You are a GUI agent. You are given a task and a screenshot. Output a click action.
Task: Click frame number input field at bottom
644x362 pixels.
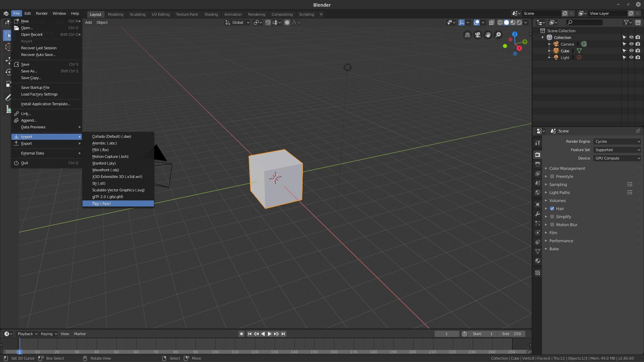(445, 334)
